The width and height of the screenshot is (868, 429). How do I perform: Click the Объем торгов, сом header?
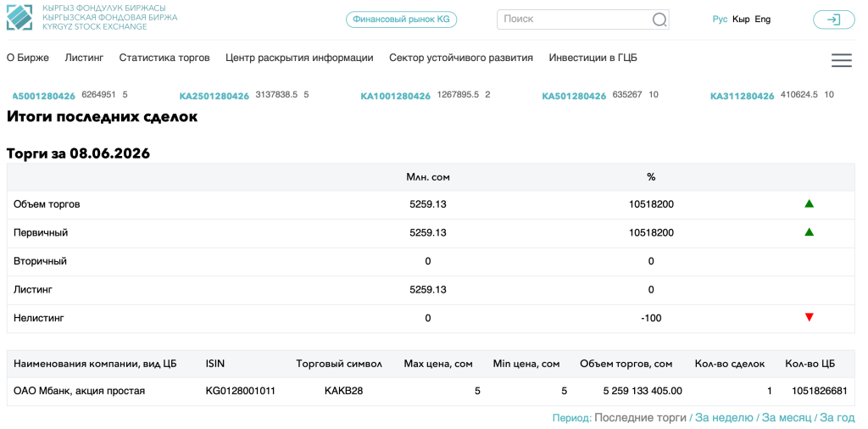point(626,365)
